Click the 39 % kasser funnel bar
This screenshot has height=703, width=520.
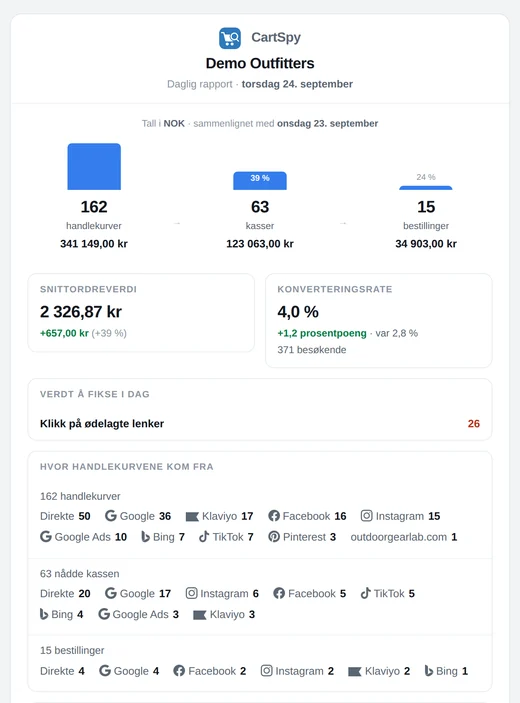(x=260, y=181)
